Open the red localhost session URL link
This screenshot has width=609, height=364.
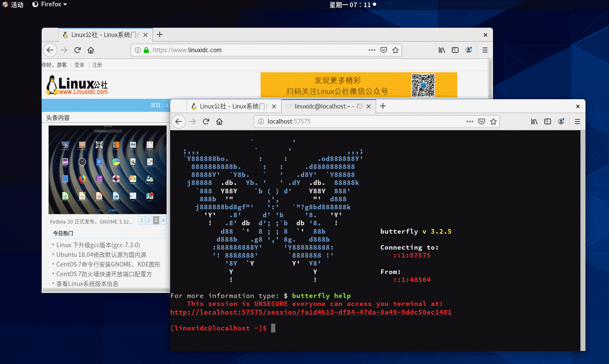click(x=311, y=312)
